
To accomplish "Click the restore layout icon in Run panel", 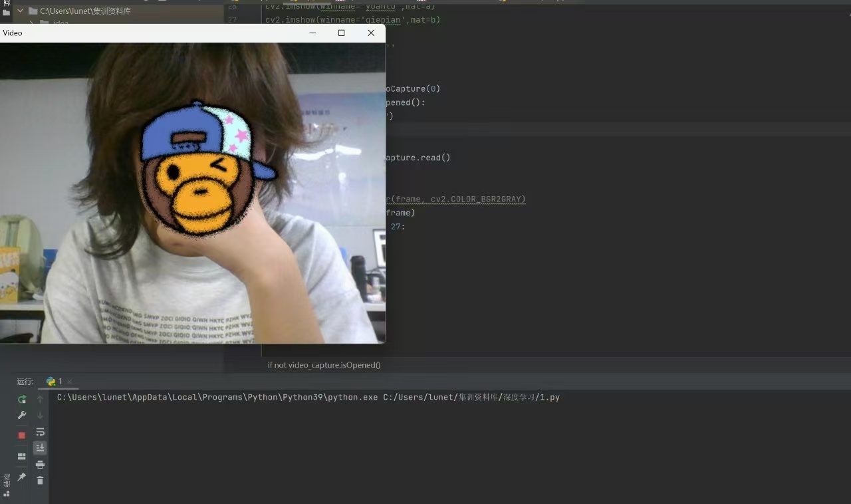I will coord(21,456).
